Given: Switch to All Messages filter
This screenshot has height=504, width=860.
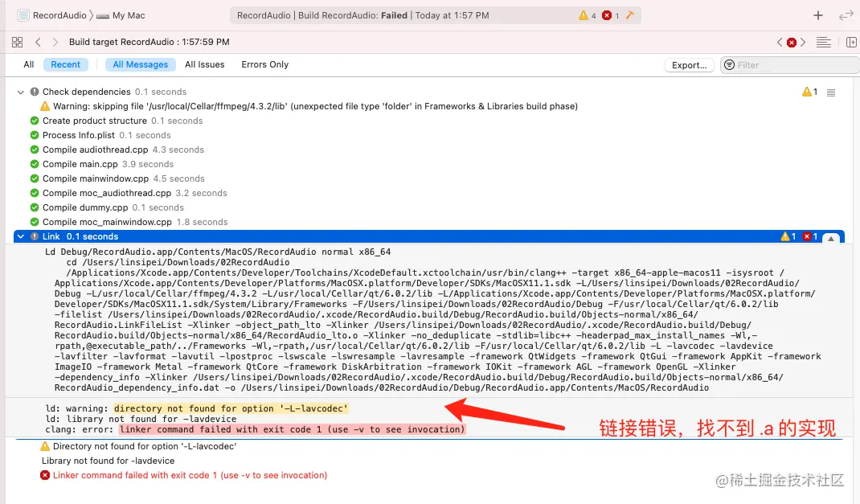Looking at the screenshot, I should [x=141, y=64].
